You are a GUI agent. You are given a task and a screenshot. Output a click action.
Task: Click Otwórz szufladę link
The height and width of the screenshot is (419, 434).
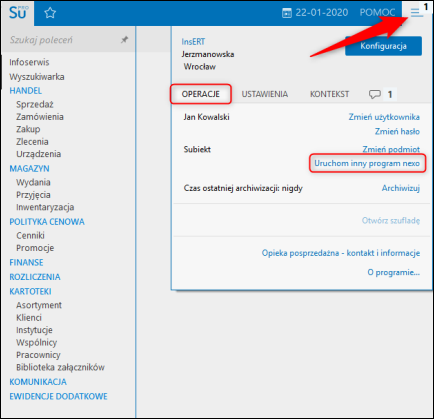tap(391, 221)
